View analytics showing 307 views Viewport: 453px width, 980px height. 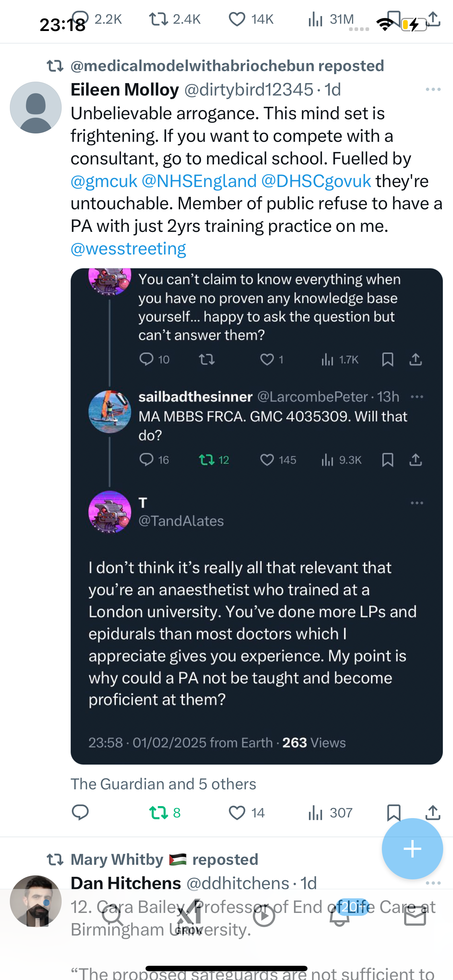click(330, 813)
